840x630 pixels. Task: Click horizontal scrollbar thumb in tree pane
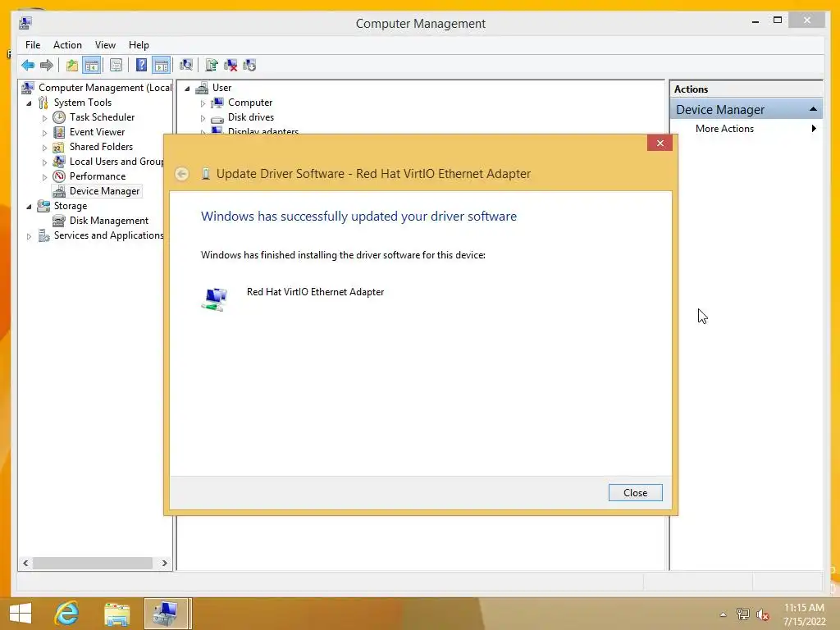tap(93, 563)
